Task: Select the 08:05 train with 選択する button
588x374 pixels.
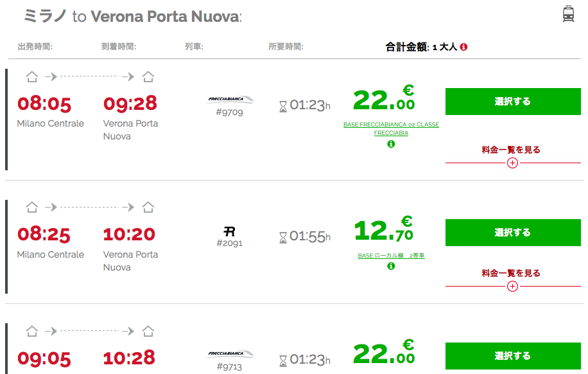Action: [513, 102]
